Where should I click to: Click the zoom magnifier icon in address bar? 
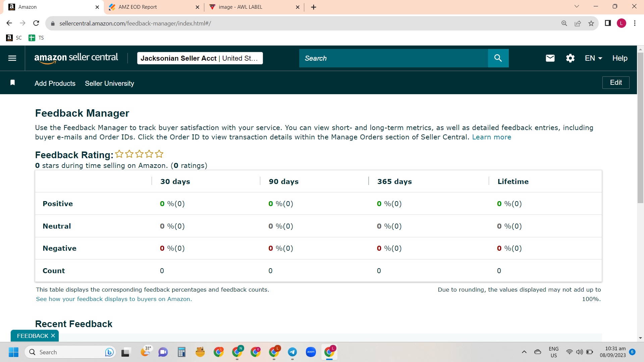click(564, 23)
